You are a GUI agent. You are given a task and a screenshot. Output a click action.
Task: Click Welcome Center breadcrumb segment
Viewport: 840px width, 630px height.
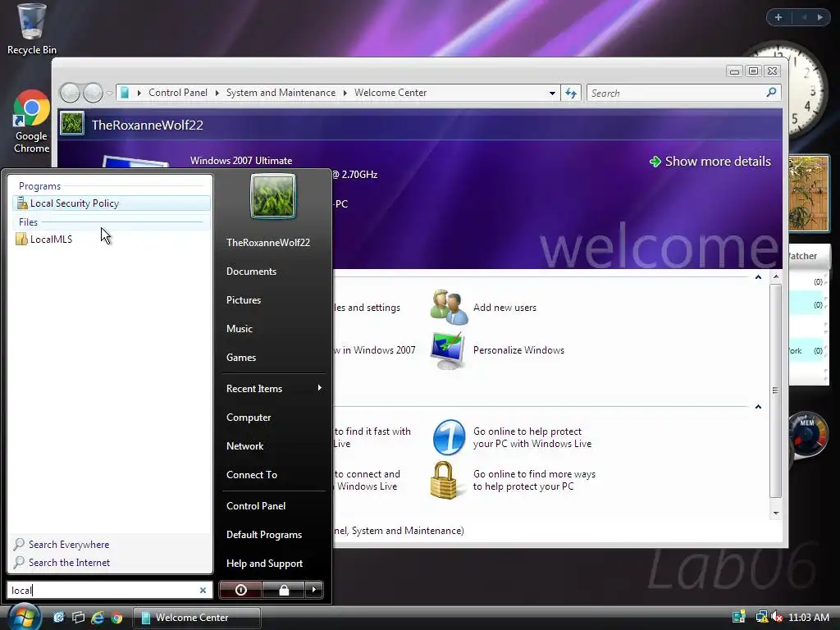(390, 93)
